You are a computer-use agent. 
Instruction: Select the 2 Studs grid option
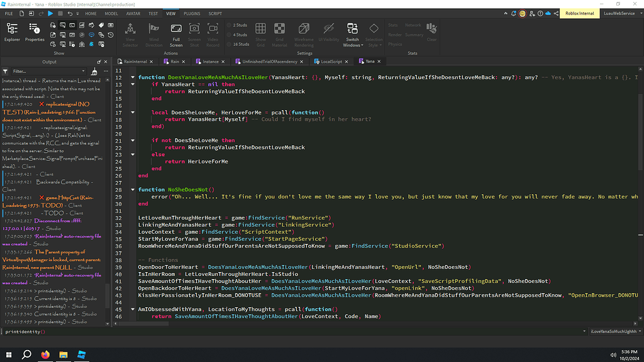tap(236, 26)
